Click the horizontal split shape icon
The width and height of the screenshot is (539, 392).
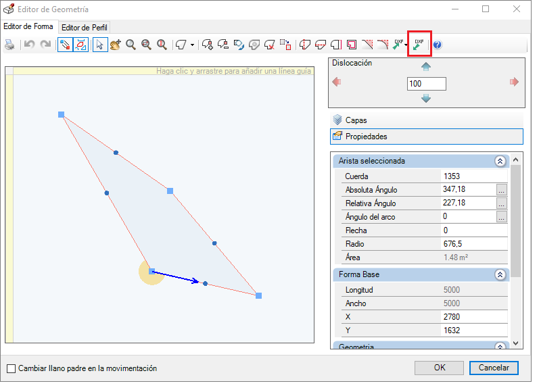(x=321, y=45)
